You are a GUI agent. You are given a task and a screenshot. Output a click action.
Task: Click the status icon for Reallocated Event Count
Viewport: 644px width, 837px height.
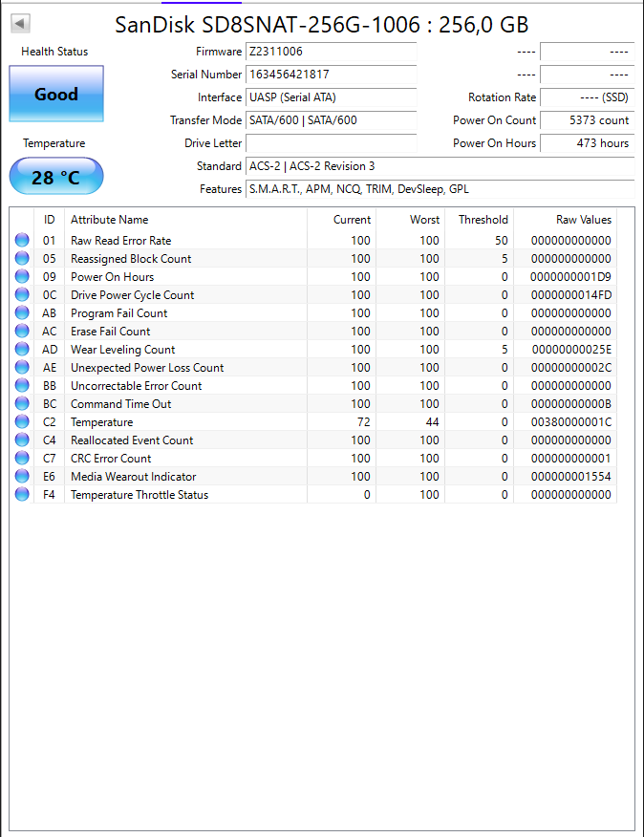(22, 440)
